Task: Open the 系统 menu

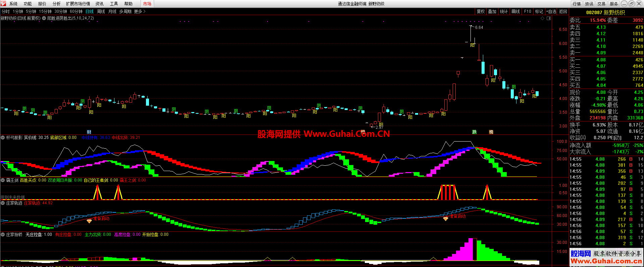Action: (x=13, y=4)
